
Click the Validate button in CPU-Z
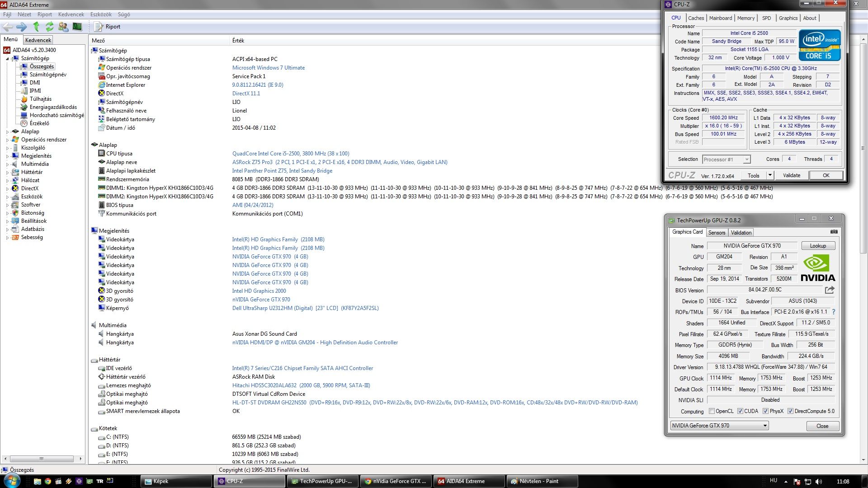[x=792, y=175]
